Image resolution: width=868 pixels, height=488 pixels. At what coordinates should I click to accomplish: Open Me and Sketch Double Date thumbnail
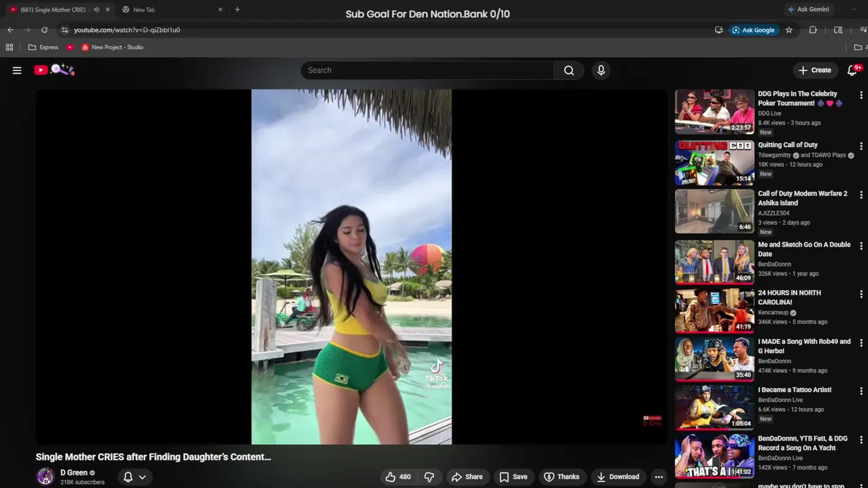click(x=714, y=262)
